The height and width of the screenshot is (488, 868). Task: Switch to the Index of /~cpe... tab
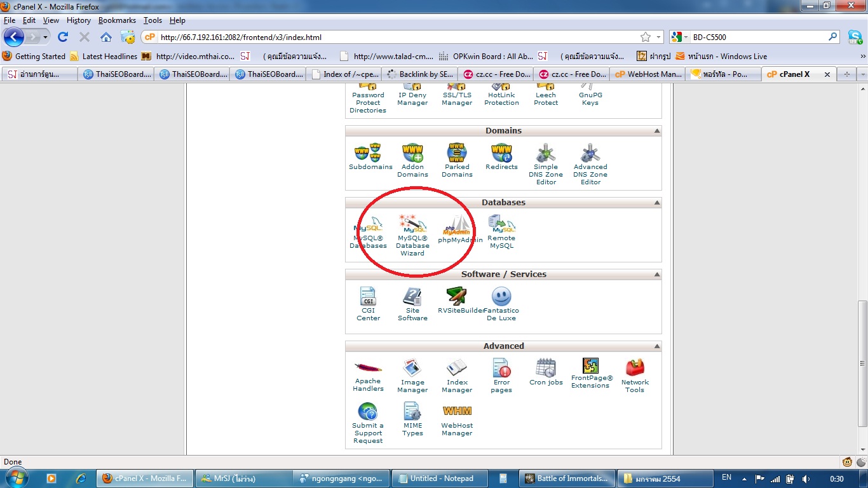344,74
